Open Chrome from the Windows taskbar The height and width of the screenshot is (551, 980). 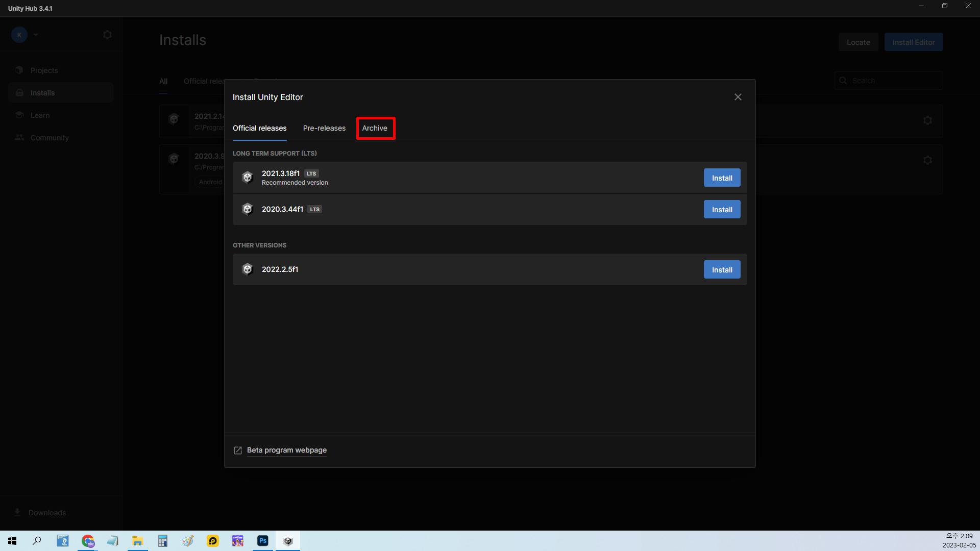point(88,541)
